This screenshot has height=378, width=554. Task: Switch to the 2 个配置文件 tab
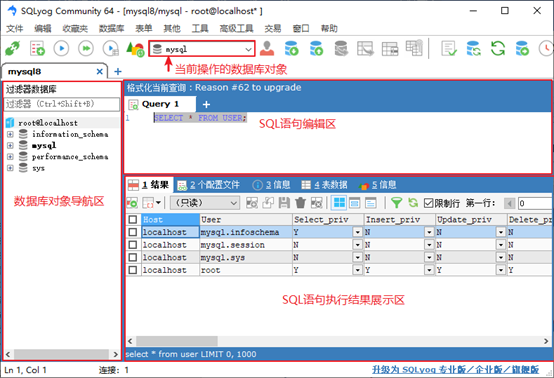[x=208, y=184]
